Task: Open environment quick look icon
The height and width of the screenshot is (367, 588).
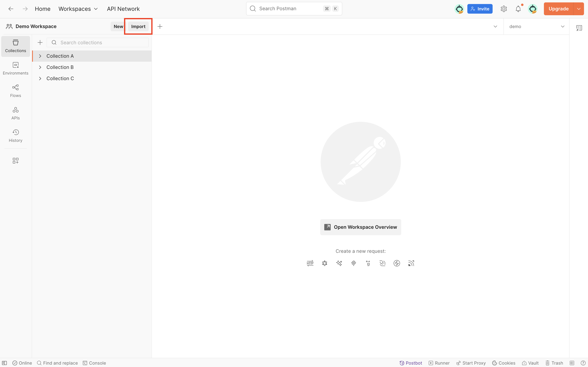Action: pyautogui.click(x=579, y=28)
